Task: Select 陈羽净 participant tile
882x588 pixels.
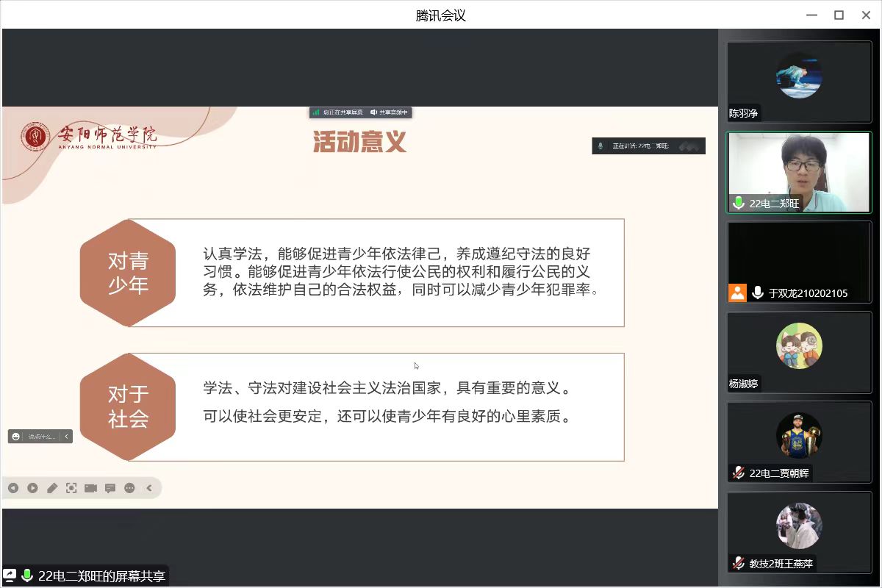Action: coord(799,82)
